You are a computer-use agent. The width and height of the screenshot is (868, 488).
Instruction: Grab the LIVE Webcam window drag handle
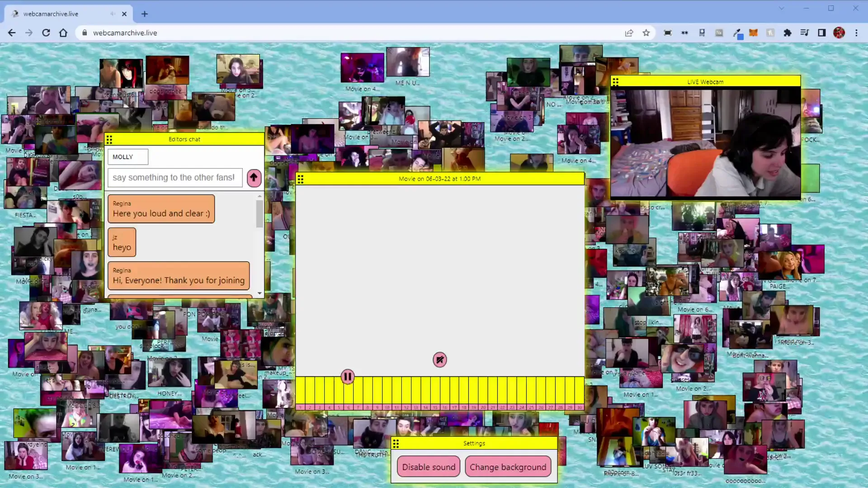point(615,82)
